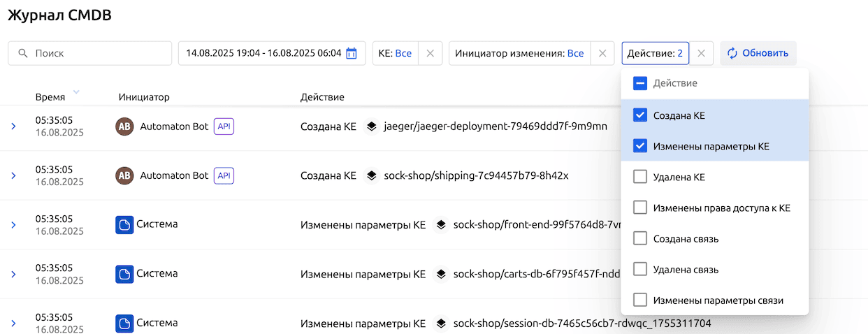Click Система icon in front-end row
Screen dimensions: 868x334
click(x=124, y=224)
